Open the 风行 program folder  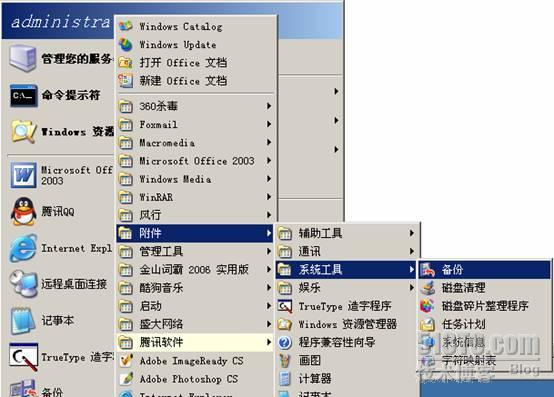pos(195,215)
